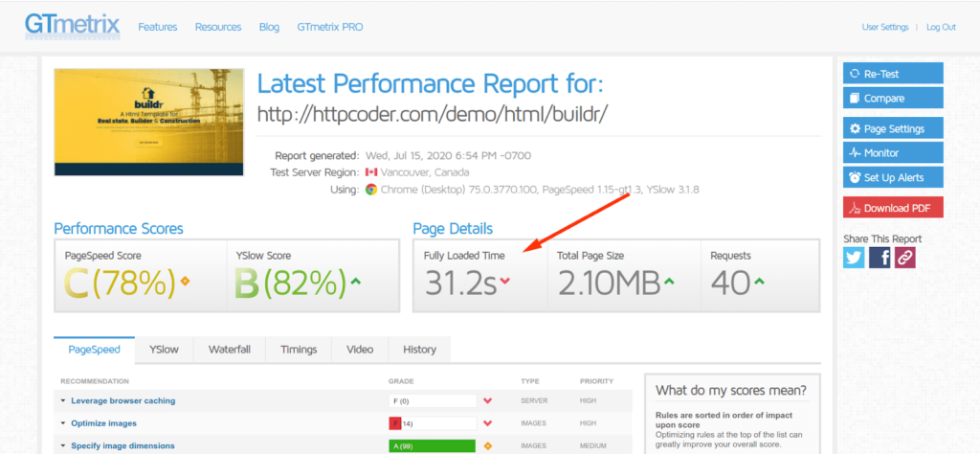The image size is (980, 454).
Task: Click the 'What do my scores mean?' heading
Action: click(730, 391)
